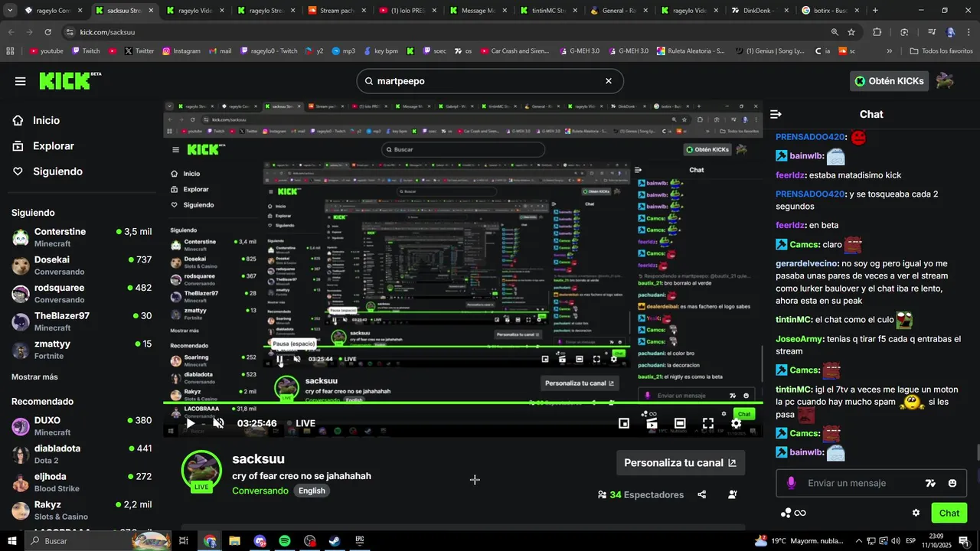The height and width of the screenshot is (551, 980).
Task: Open the profile avatar menu in the header
Action: (x=944, y=80)
